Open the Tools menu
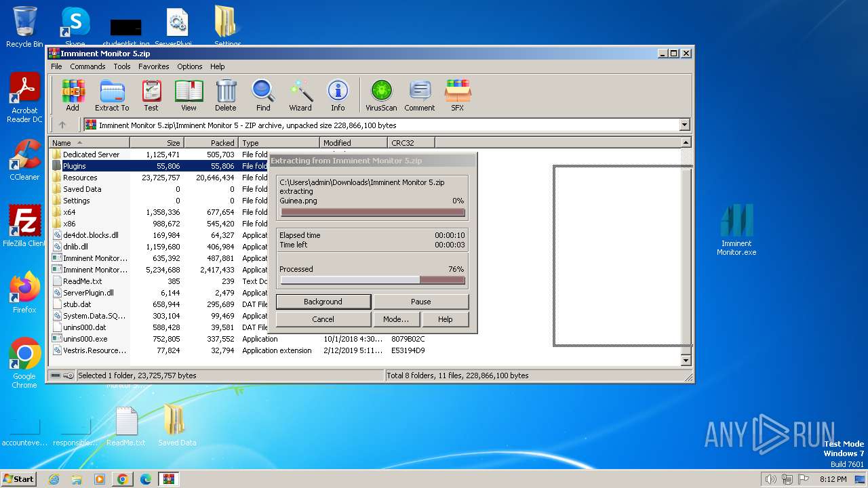Screen dimensions: 868x488 [122, 66]
